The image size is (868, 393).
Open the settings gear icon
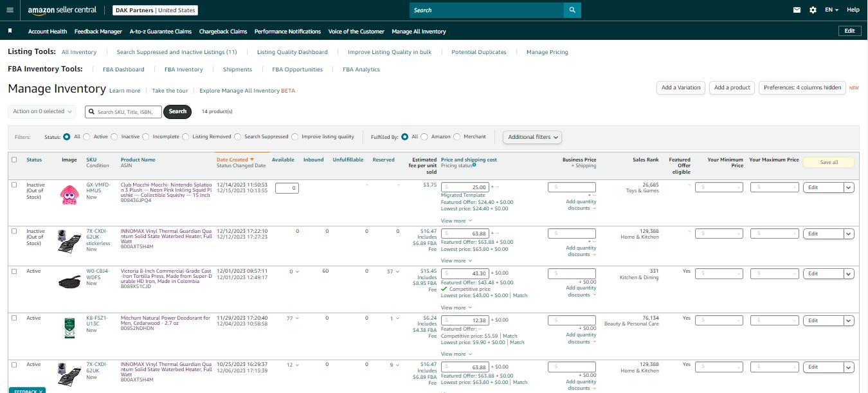(813, 10)
